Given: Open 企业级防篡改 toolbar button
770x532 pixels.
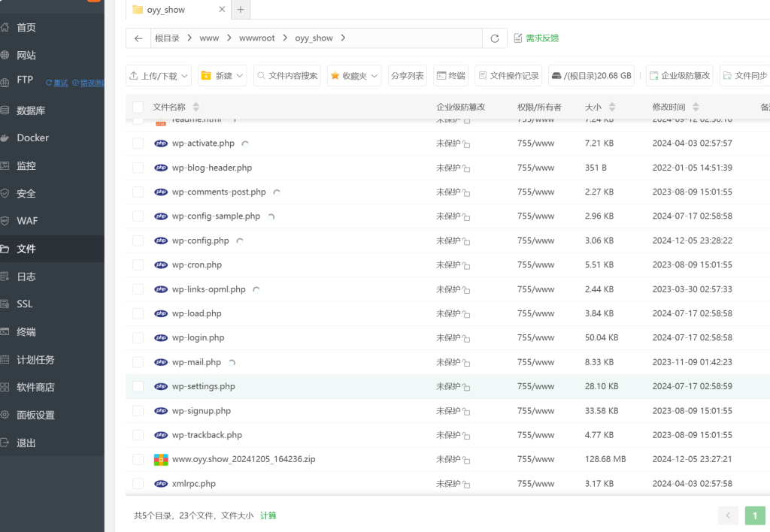Looking at the screenshot, I should [x=680, y=76].
